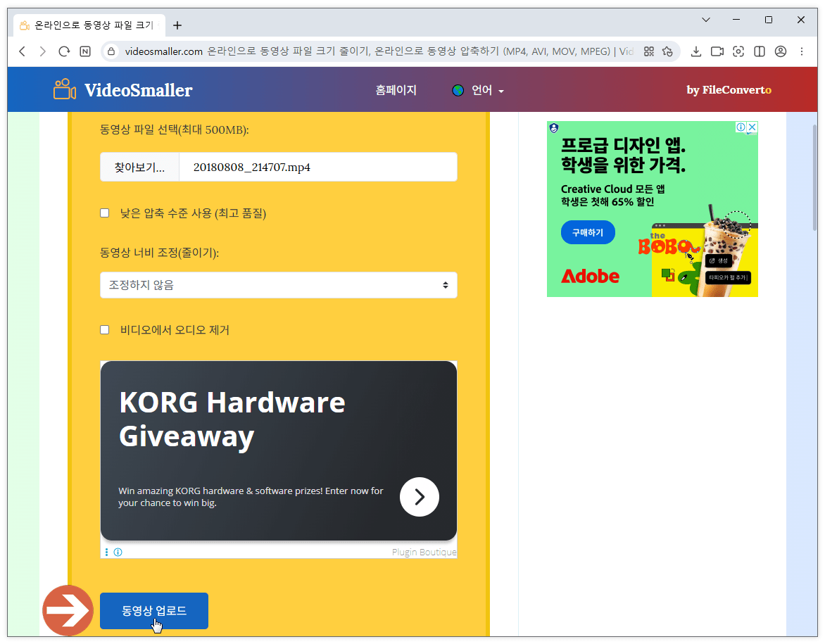Click the 동영상 업로드 upload button
The width and height of the screenshot is (825, 644).
154,611
